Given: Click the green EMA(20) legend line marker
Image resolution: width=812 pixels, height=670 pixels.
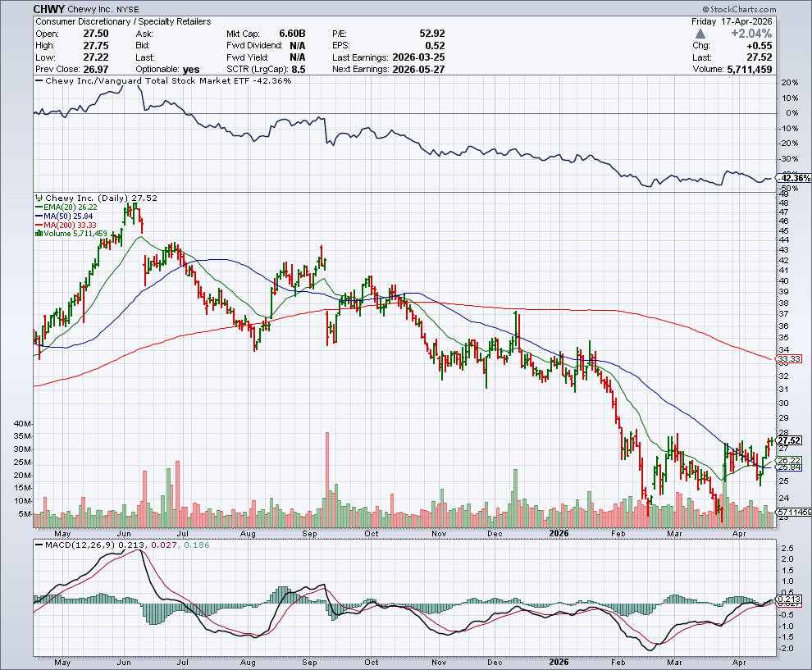Looking at the screenshot, I should click(39, 207).
